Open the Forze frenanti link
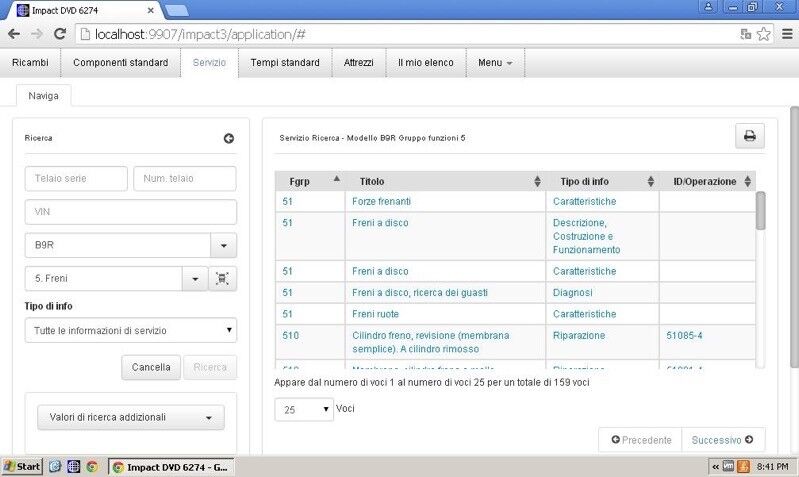 [x=382, y=201]
